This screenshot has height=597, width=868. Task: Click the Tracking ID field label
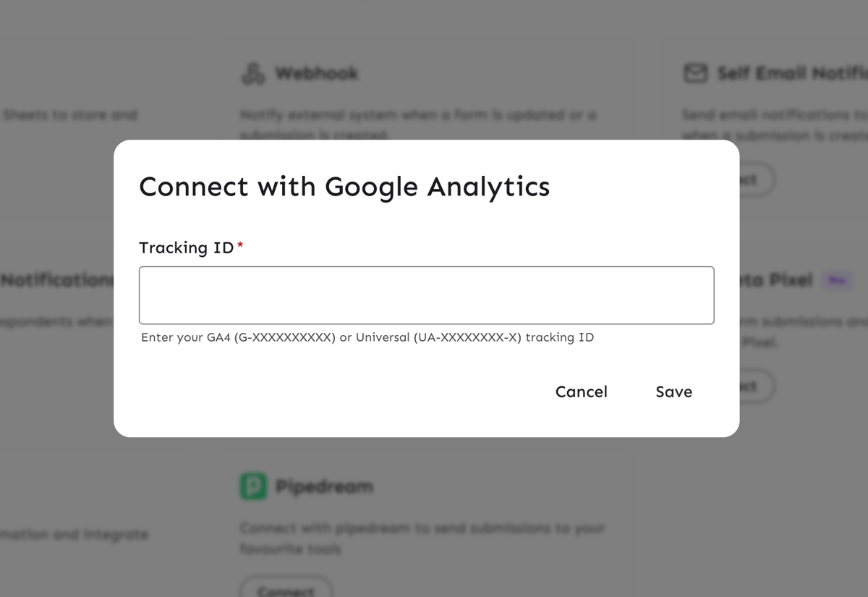186,247
